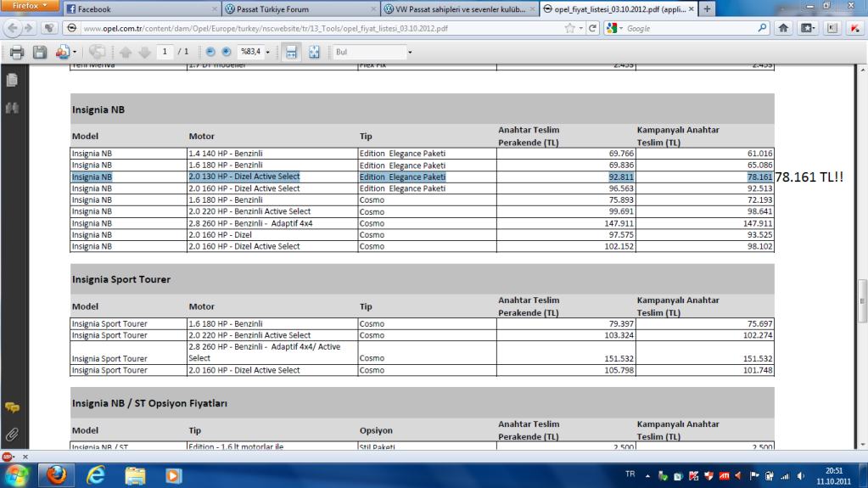Select the opel_fiyat_listesi PDF tab
Image resolution: width=868 pixels, height=488 pixels.
pos(619,9)
